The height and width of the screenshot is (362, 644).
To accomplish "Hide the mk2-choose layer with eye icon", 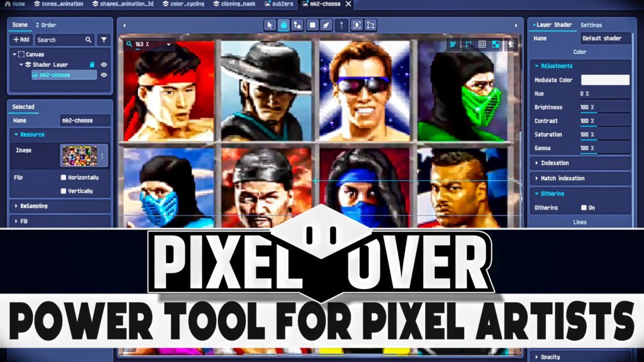I will pyautogui.click(x=104, y=75).
